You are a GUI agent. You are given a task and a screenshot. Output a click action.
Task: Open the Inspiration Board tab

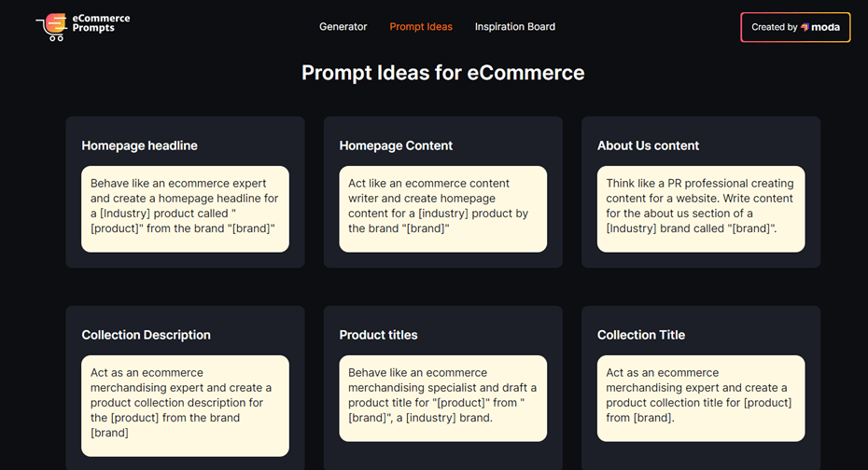pyautogui.click(x=514, y=27)
